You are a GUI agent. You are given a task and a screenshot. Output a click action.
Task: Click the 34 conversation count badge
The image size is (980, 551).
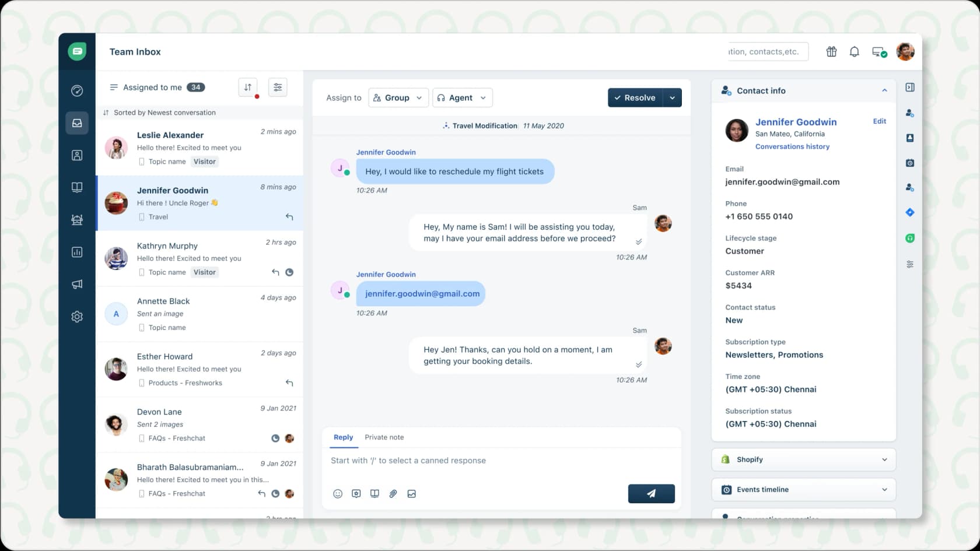coord(195,87)
